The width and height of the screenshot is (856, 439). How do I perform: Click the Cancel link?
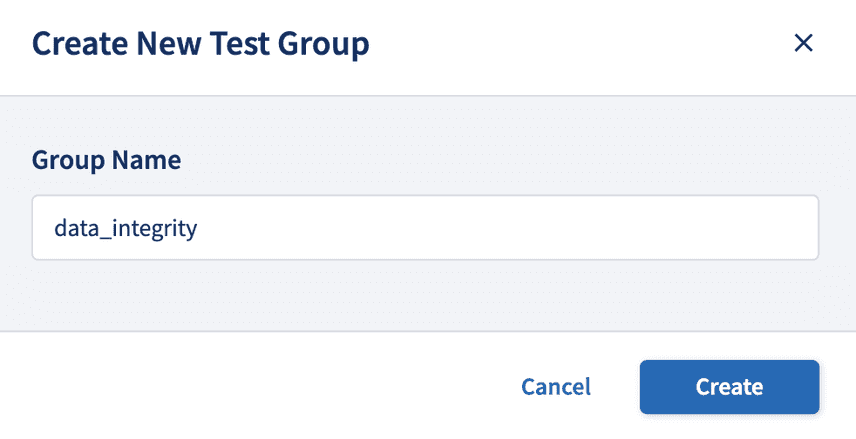point(556,387)
